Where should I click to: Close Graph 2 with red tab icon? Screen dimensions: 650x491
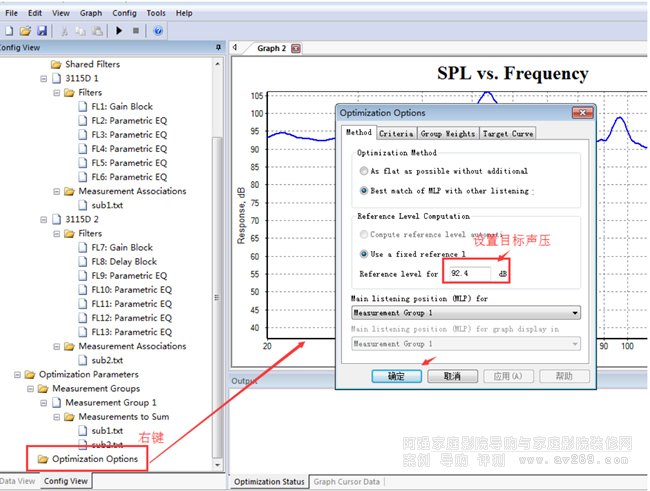(x=296, y=48)
